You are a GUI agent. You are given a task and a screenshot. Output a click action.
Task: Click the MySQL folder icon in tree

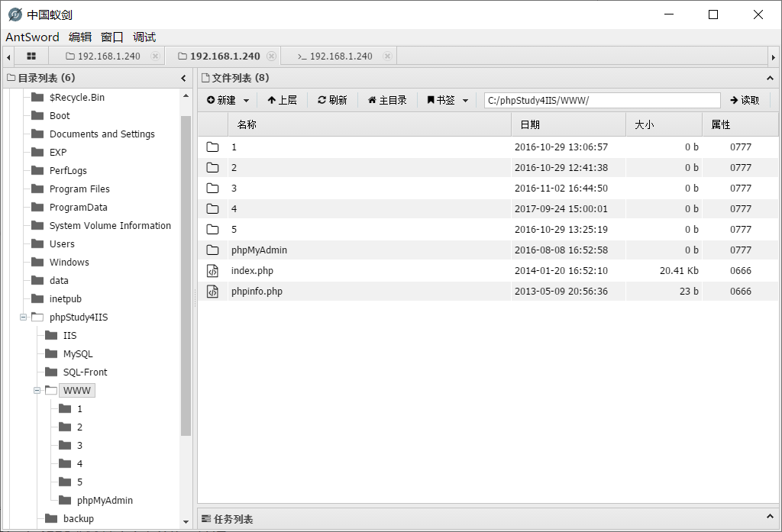(x=51, y=353)
